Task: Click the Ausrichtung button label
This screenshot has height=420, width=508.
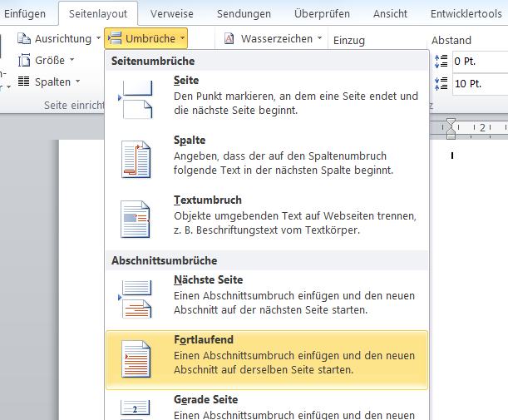Action: click(63, 38)
